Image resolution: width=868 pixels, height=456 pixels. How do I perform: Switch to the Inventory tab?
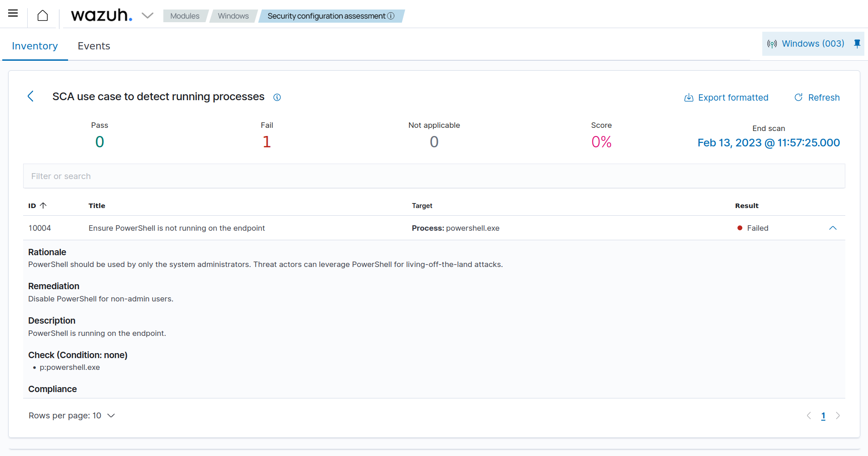(x=35, y=46)
